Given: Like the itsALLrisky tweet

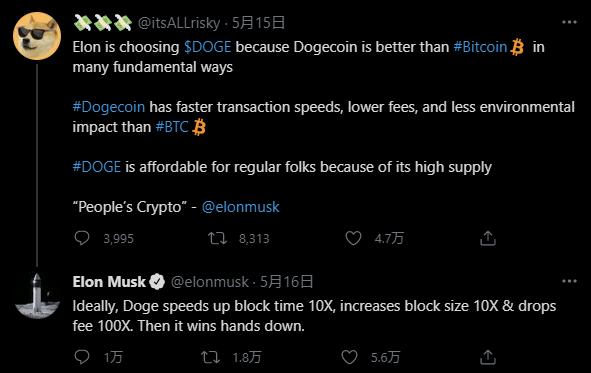Looking at the screenshot, I should (x=353, y=238).
